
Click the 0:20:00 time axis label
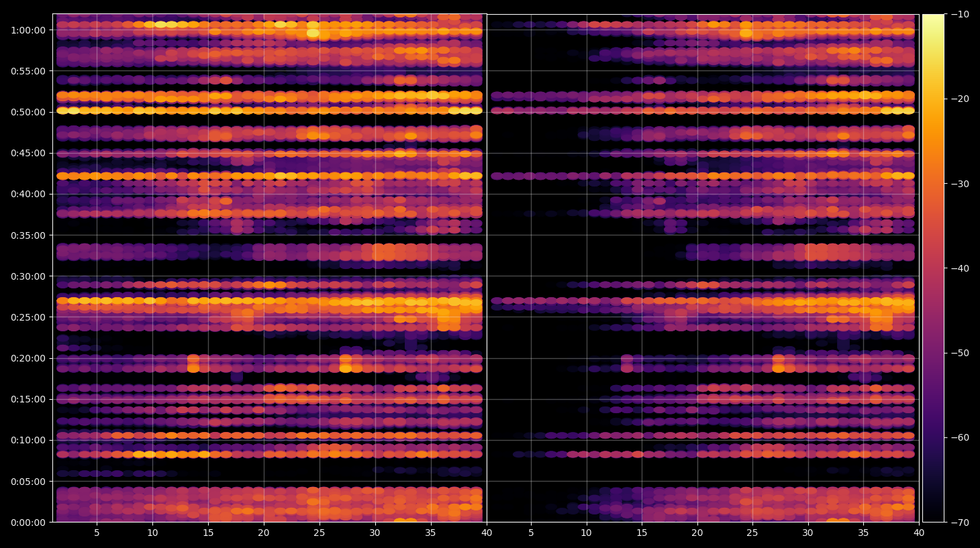coord(28,358)
